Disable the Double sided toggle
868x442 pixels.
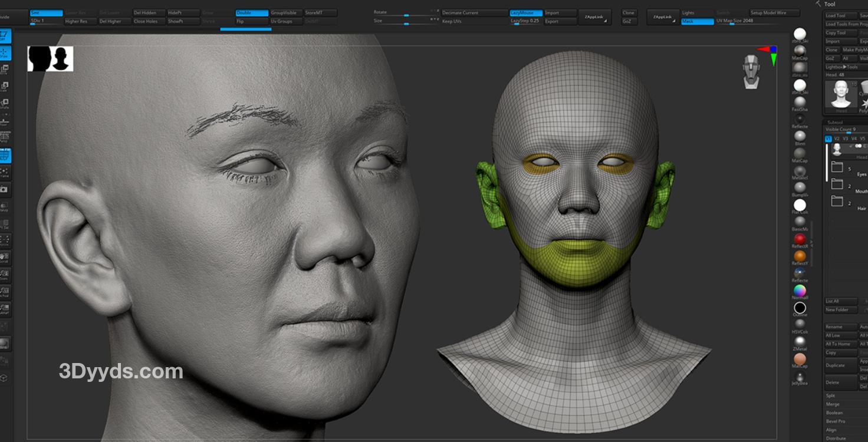[x=251, y=13]
